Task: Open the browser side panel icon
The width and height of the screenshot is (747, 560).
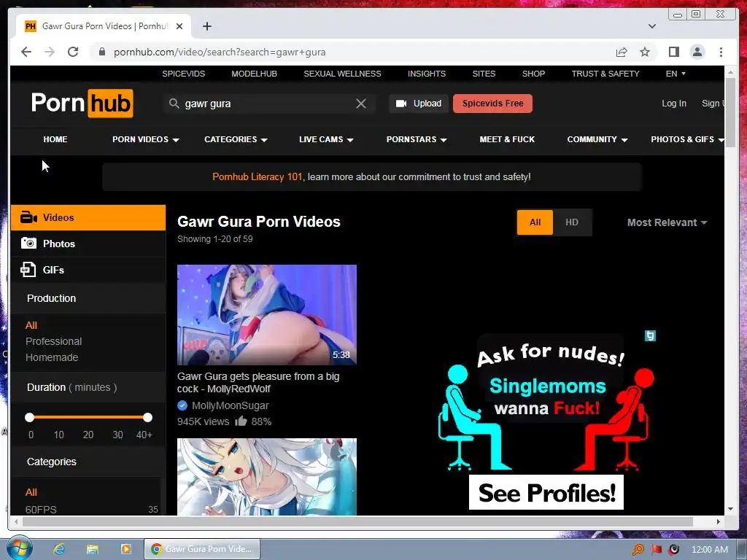Action: [x=673, y=52]
